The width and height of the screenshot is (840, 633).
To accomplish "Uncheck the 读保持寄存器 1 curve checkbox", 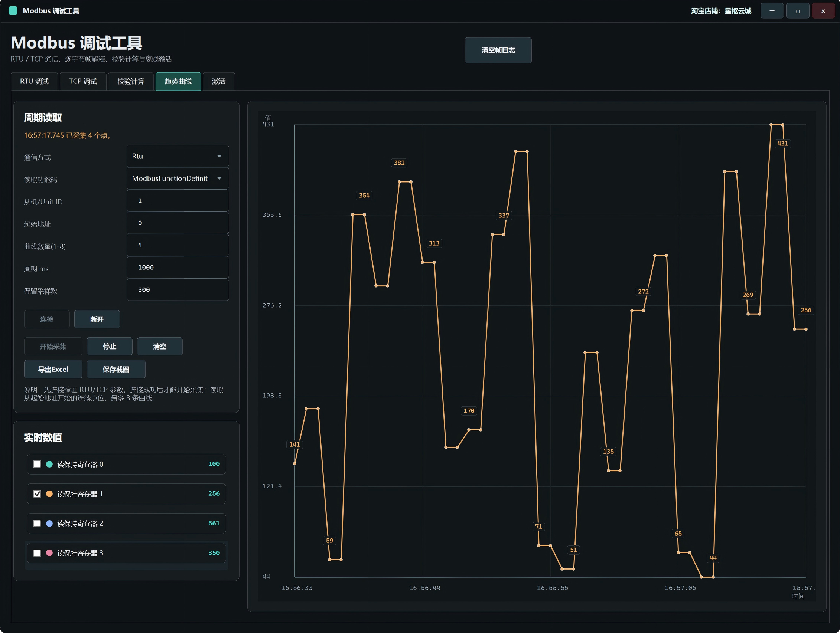I will (x=37, y=494).
